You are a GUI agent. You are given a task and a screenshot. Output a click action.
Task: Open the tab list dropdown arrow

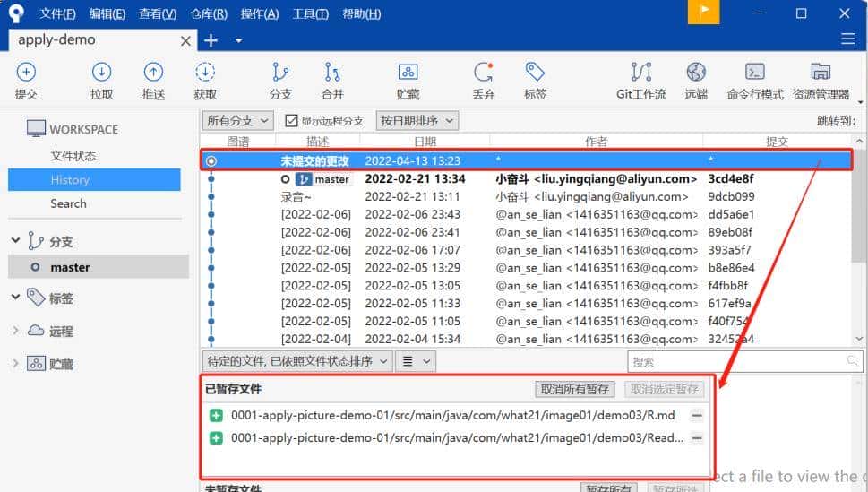pyautogui.click(x=238, y=40)
